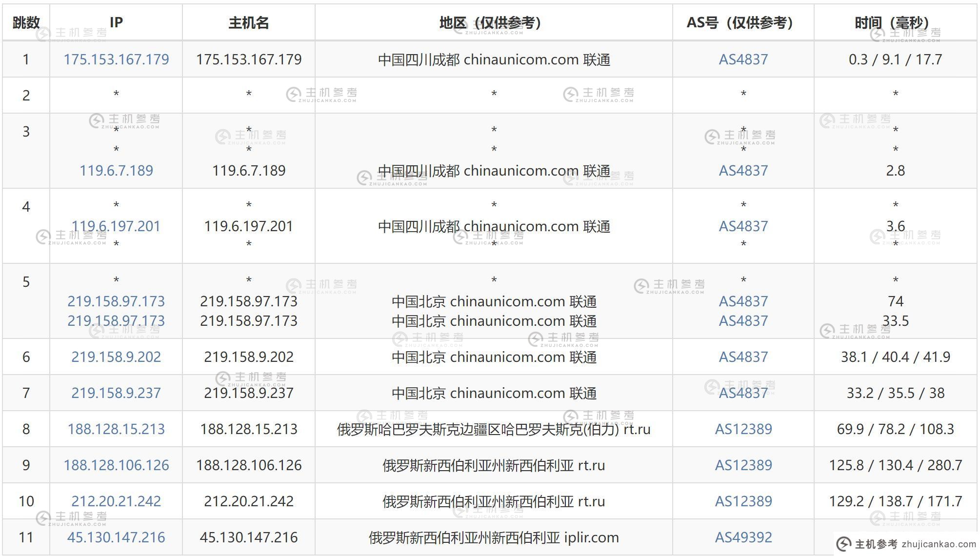Click time value '33.5' in hop 5
Image resolution: width=980 pixels, height=556 pixels.
click(896, 321)
